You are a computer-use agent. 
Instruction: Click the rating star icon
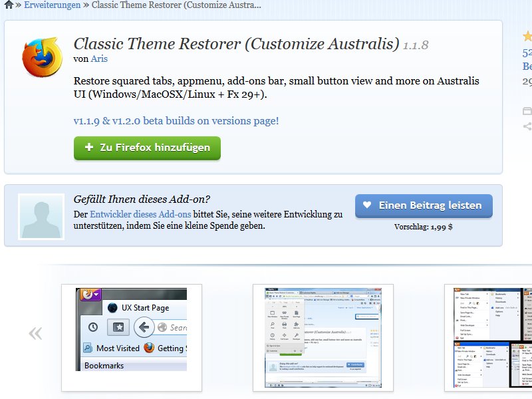(x=527, y=36)
